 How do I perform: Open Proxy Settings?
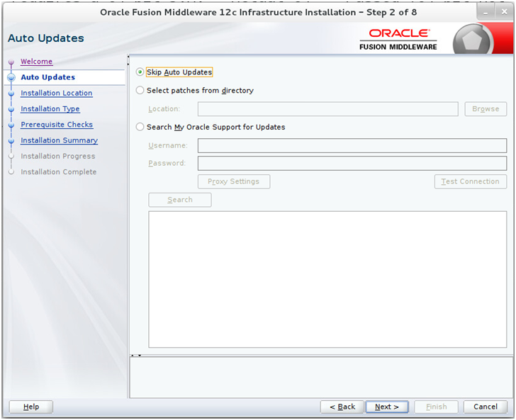(x=234, y=181)
